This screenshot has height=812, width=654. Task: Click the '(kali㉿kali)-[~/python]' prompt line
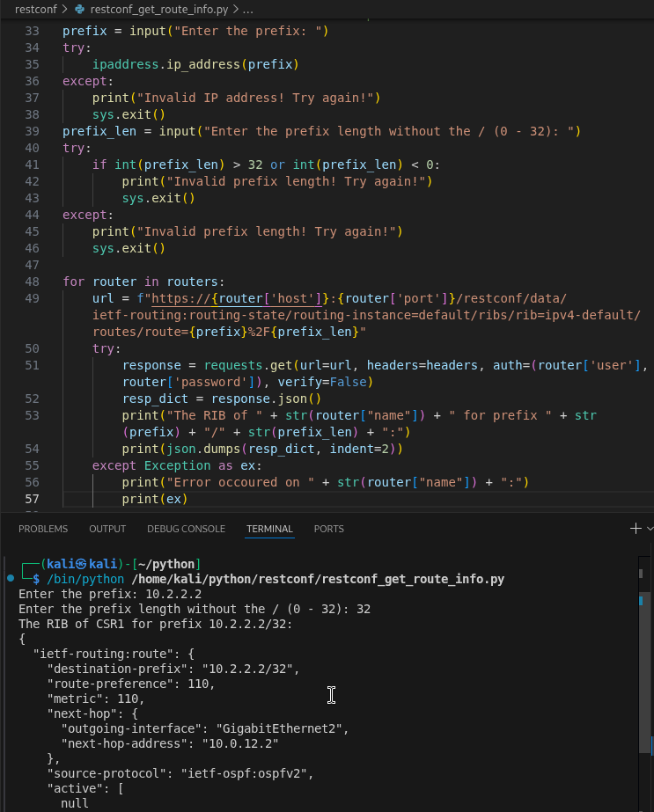click(121, 564)
